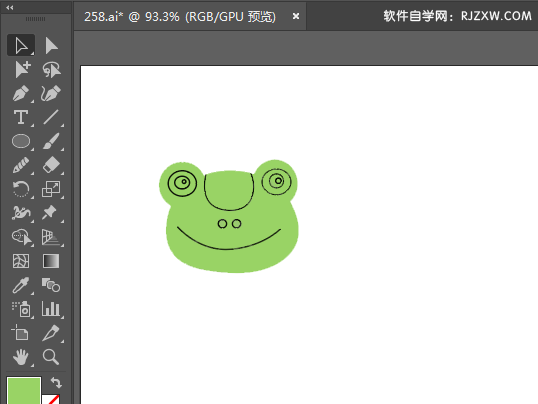Screen dimensions: 538x404
Task: Switch to the 258.ai document tab
Action: click(x=180, y=16)
